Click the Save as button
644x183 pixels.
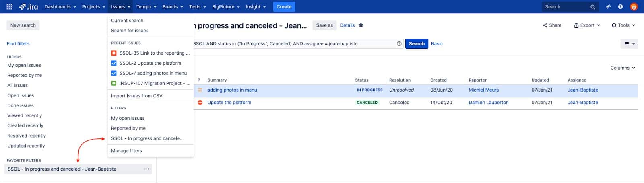[x=324, y=25]
